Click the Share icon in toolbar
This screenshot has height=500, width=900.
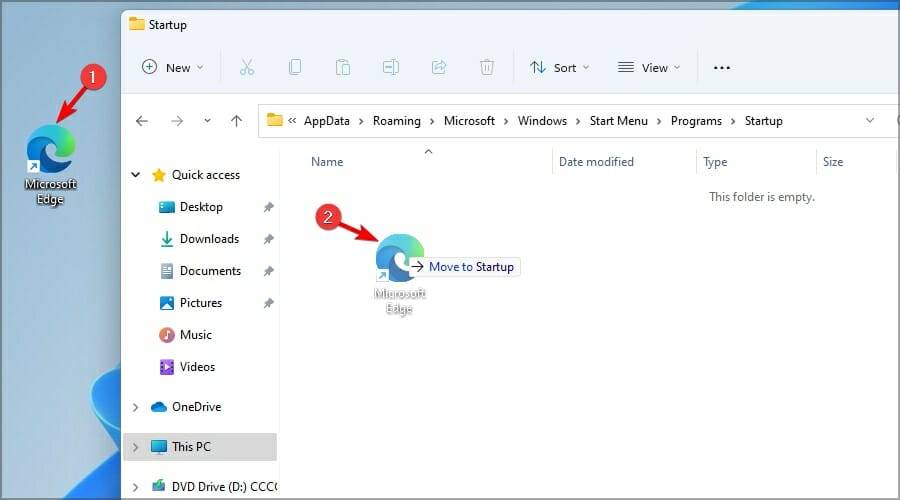438,68
